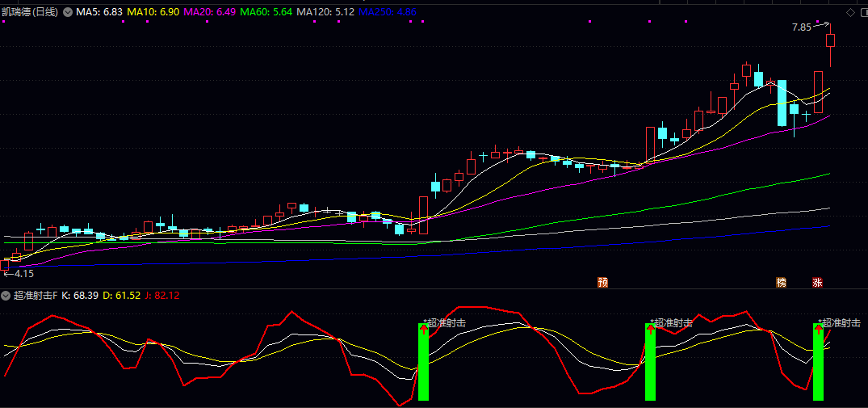Click the magenta MA20: 6.49 label
Image resolution: width=868 pixels, height=408 pixels.
tap(210, 13)
